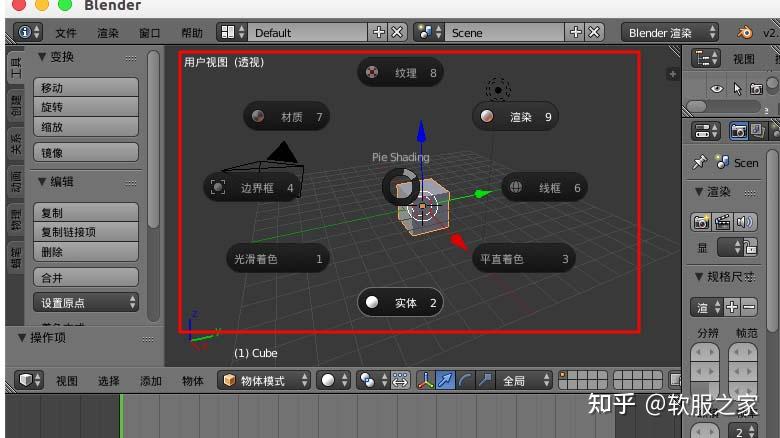
Task: Select 纹理 in the pie menu
Action: pyautogui.click(x=400, y=73)
